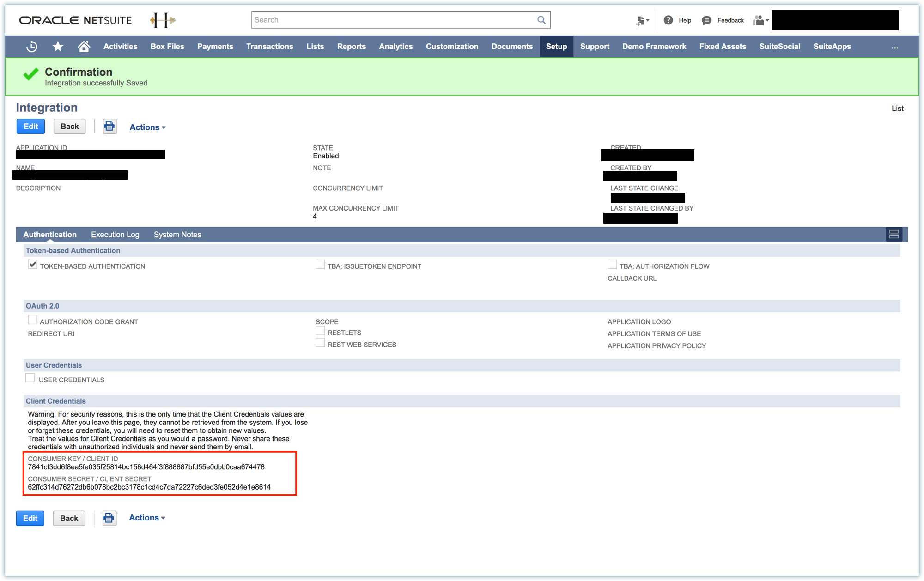
Task: Open the Create New dropdown icon
Action: 642,20
